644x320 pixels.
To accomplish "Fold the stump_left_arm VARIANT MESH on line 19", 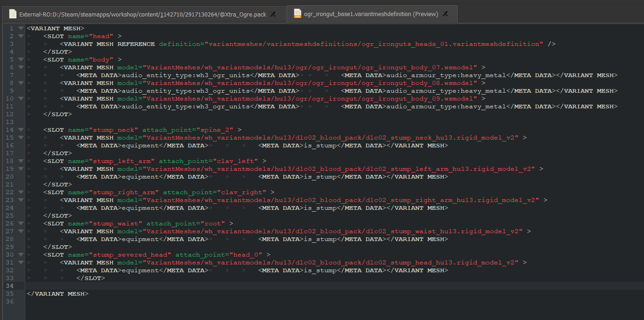I will [21, 168].
